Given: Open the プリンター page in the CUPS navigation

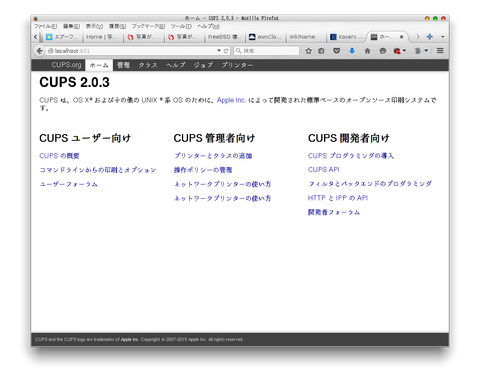Looking at the screenshot, I should point(237,65).
